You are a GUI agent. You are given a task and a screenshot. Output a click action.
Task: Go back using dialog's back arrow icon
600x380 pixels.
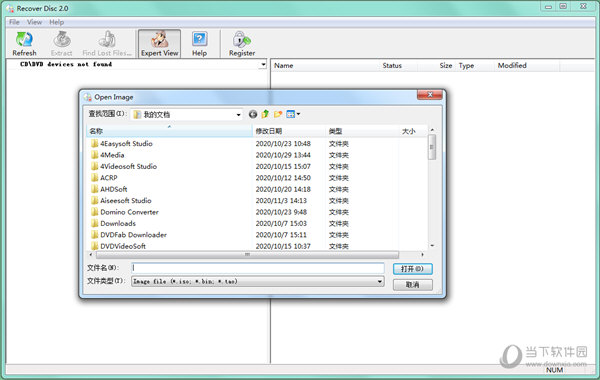pyautogui.click(x=253, y=114)
